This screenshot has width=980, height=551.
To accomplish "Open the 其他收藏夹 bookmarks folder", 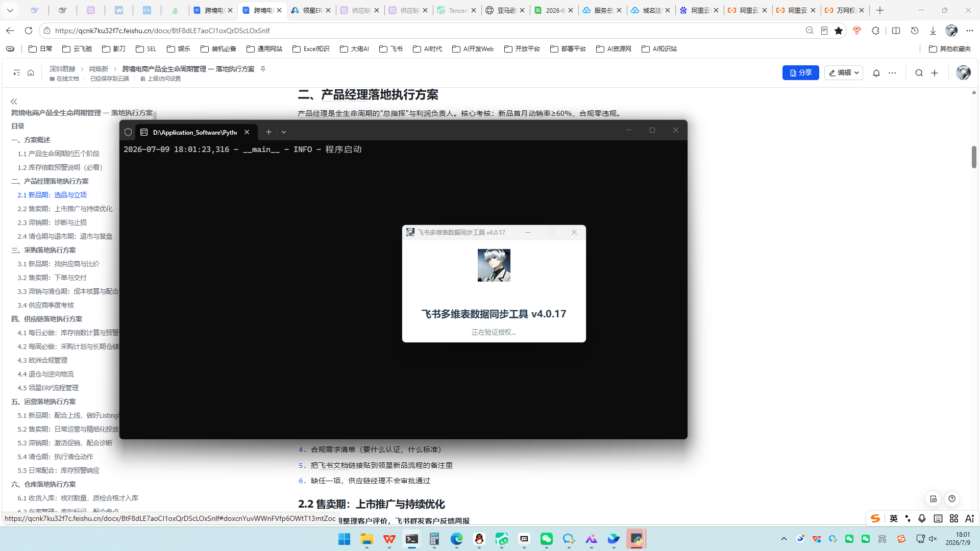I will point(950,49).
